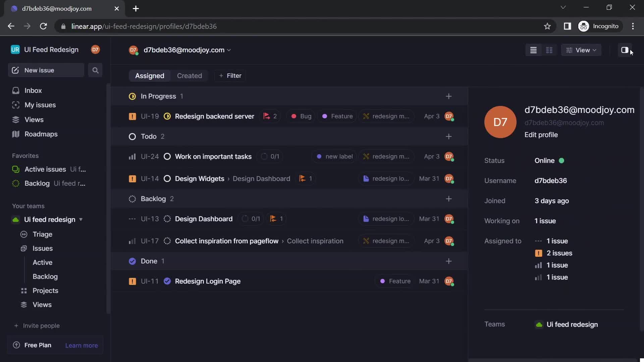Toggle user profile dropdown arrow
Image resolution: width=644 pixels, height=362 pixels.
(x=229, y=50)
